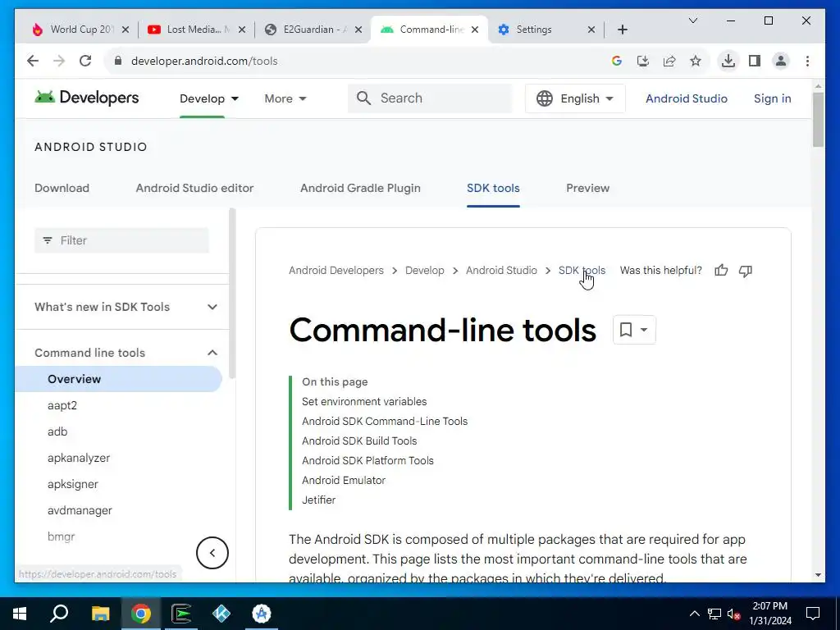Jump to Set environment variables section
The width and height of the screenshot is (840, 630).
tap(364, 402)
